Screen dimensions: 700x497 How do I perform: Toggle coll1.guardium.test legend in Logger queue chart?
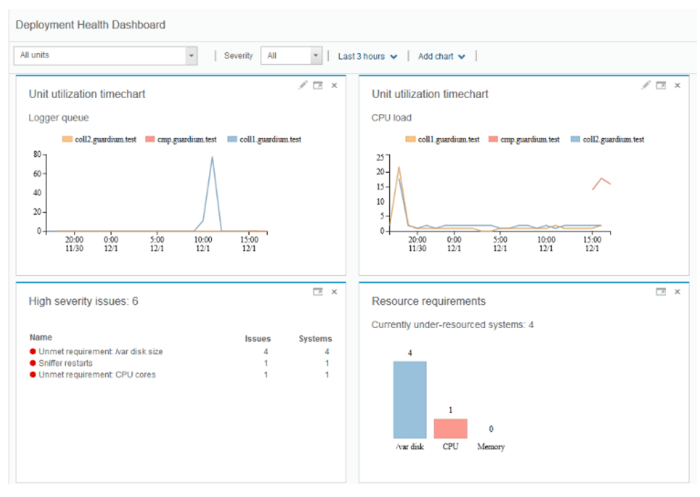pyautogui.click(x=262, y=139)
